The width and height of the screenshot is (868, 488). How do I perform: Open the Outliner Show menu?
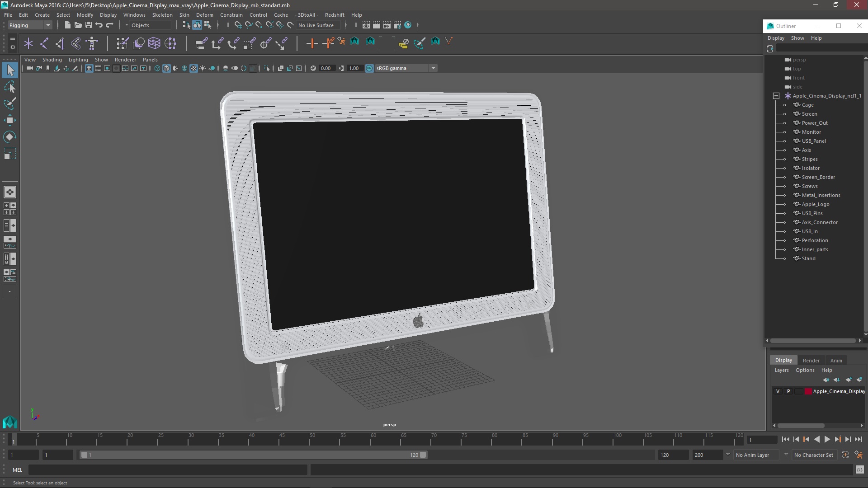[x=797, y=38]
